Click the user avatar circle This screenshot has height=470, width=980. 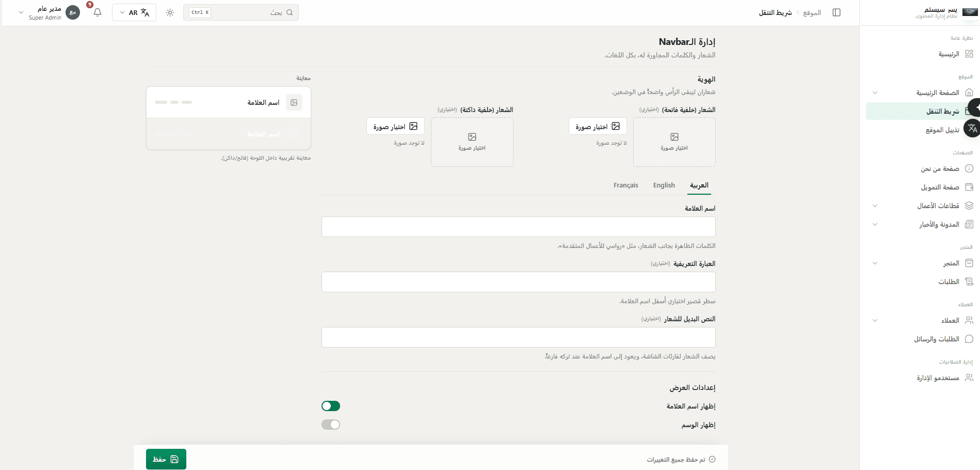pos(73,12)
